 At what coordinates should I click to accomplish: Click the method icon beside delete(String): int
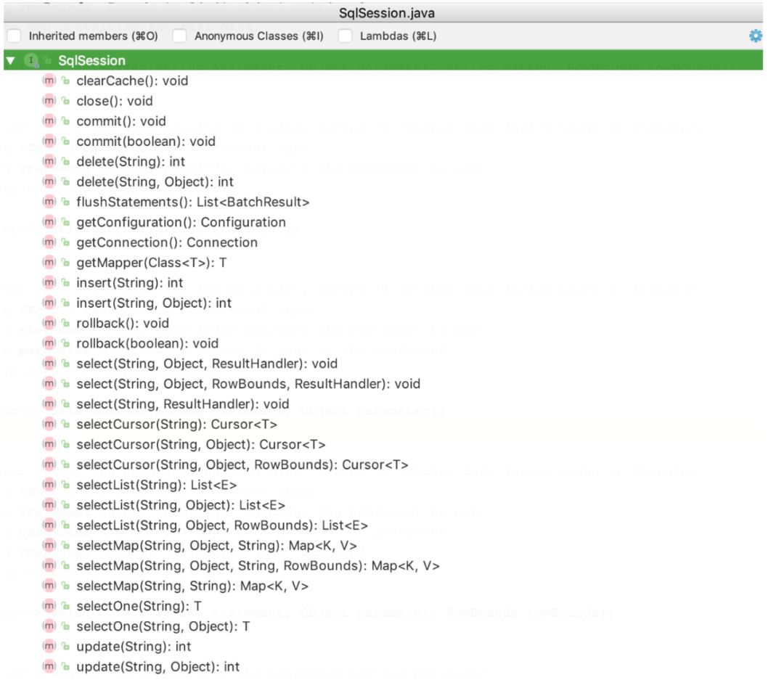click(49, 161)
